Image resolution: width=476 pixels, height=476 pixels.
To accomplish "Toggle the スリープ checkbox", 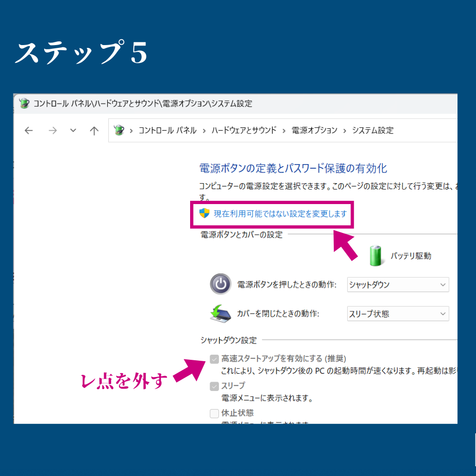I will 214,386.
